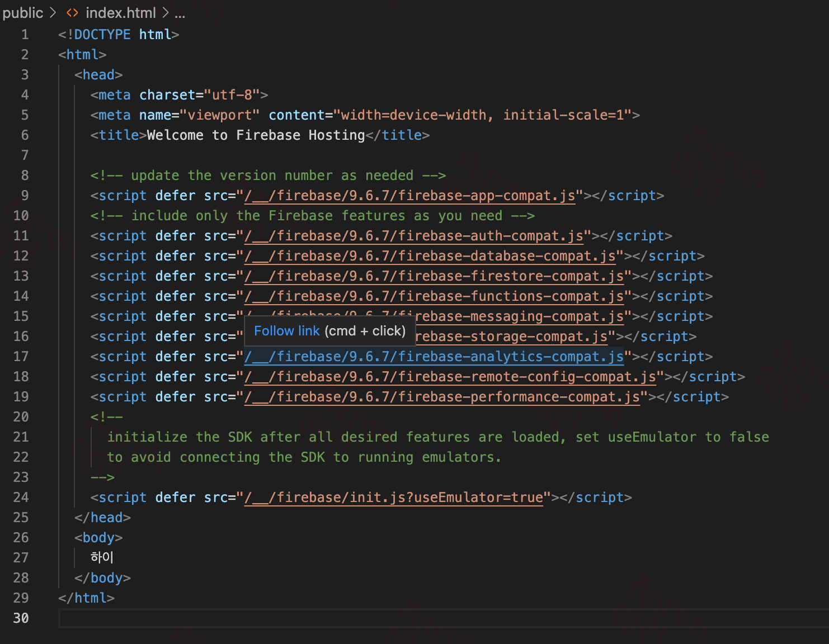Click the closing '</body>' tag

click(102, 578)
